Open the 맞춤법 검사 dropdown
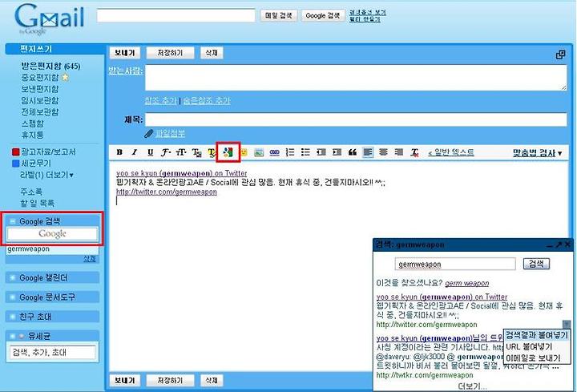 537,153
